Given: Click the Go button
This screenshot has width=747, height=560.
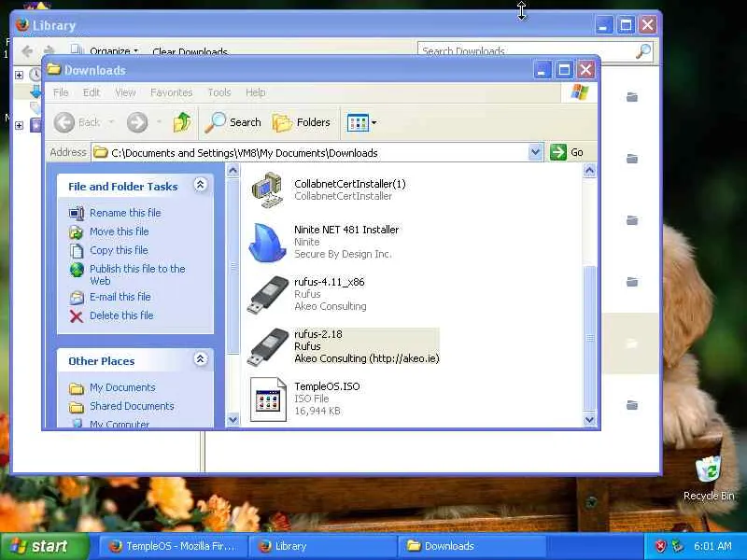Looking at the screenshot, I should pyautogui.click(x=567, y=152).
